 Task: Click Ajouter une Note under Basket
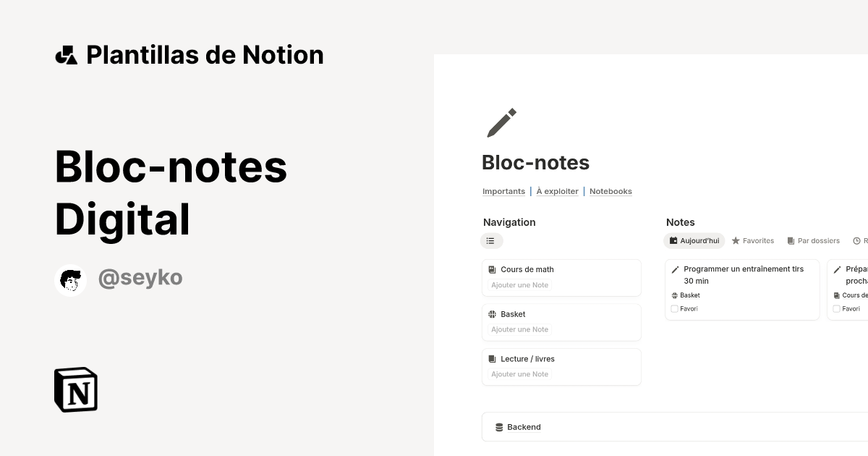519,329
